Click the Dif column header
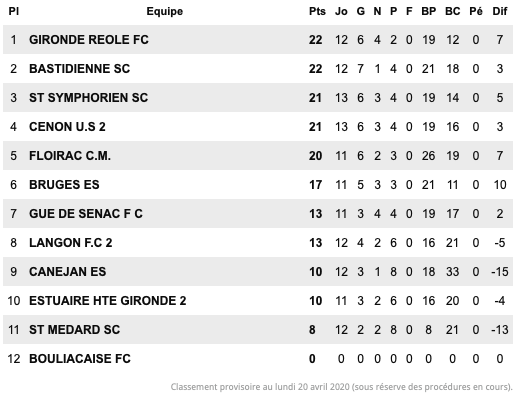Viewport: 516px width, 399px height. (x=500, y=11)
